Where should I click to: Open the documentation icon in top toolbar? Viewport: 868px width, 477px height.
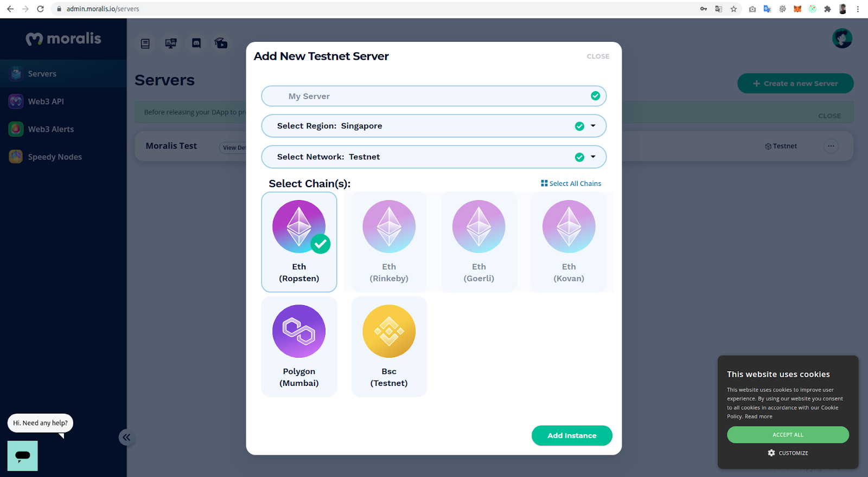145,43
